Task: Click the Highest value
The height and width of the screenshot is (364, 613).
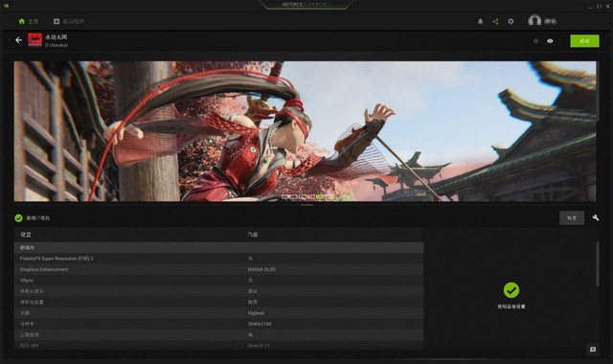Action: (x=256, y=313)
